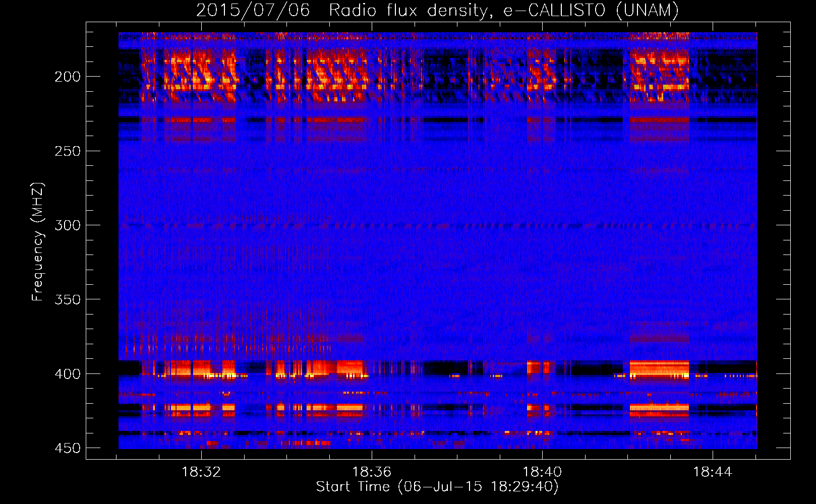Click the 18:32 time tick label

click(201, 472)
